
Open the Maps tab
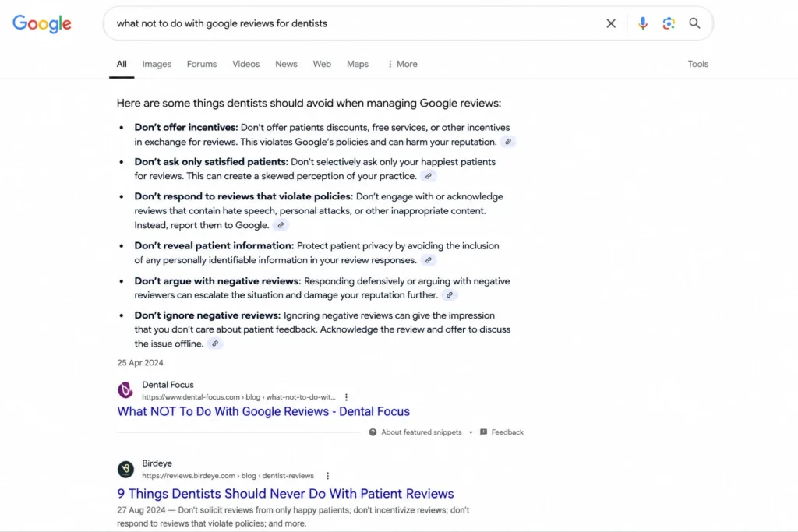[357, 64]
